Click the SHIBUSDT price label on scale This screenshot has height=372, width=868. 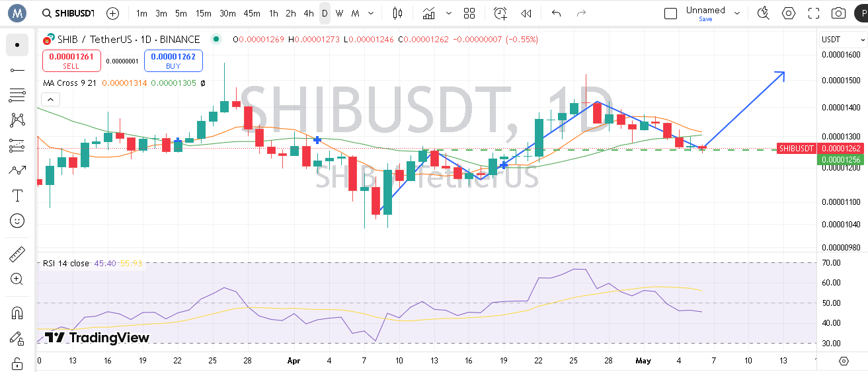click(x=796, y=149)
